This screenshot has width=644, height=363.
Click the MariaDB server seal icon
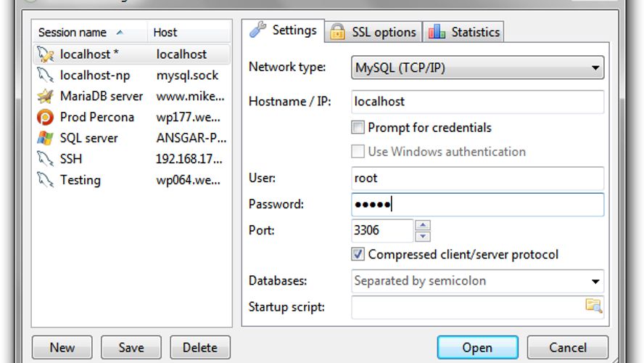click(45, 97)
